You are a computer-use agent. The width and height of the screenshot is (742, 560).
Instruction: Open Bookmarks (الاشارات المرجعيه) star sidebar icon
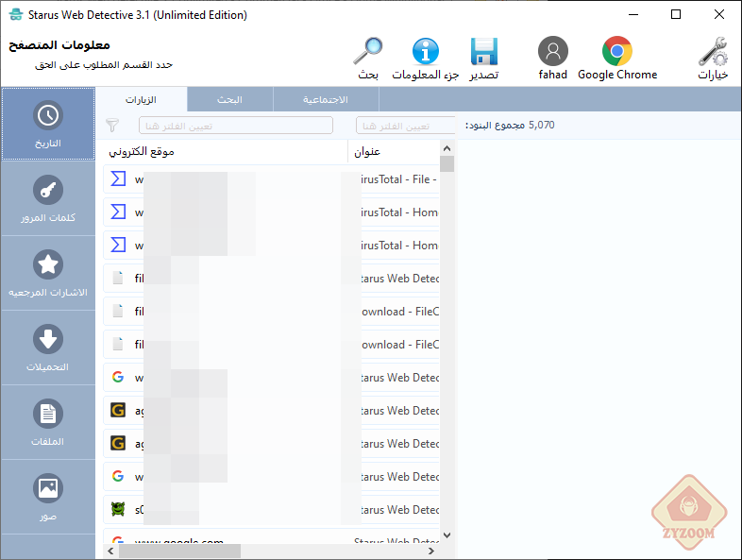[48, 264]
